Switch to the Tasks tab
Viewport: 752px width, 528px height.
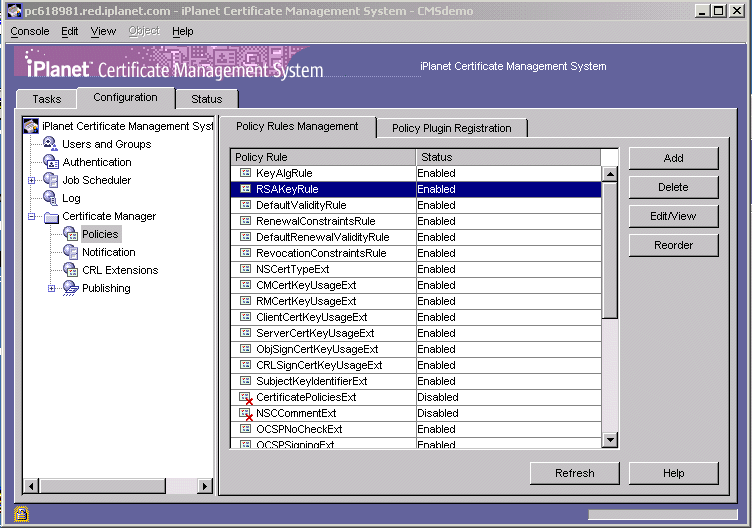click(47, 99)
